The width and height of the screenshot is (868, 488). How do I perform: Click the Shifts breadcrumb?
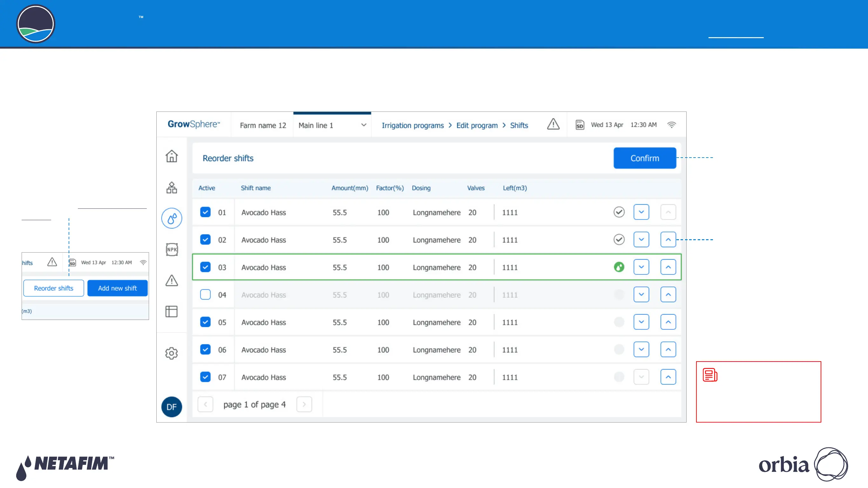[519, 125]
